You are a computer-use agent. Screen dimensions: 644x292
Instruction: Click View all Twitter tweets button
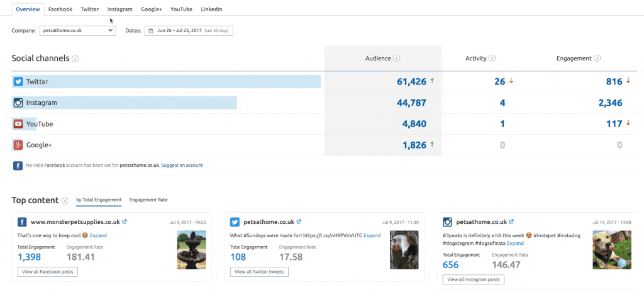coord(258,272)
